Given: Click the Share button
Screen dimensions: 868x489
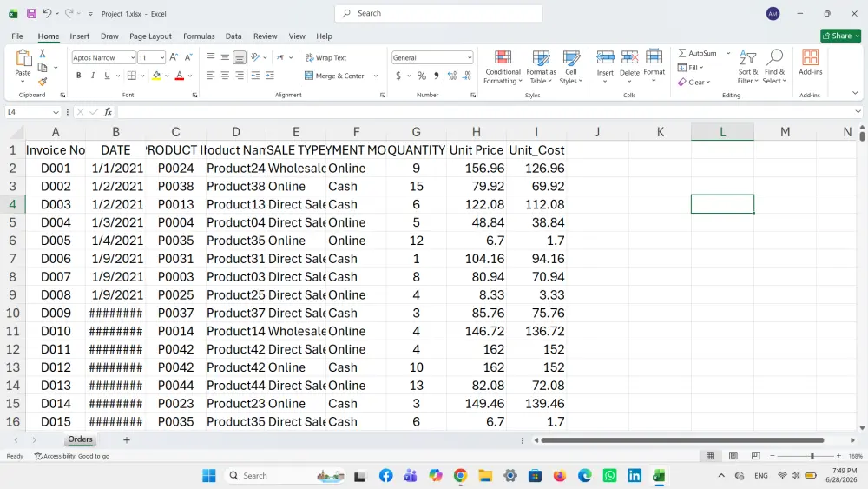Looking at the screenshot, I should click(x=840, y=36).
